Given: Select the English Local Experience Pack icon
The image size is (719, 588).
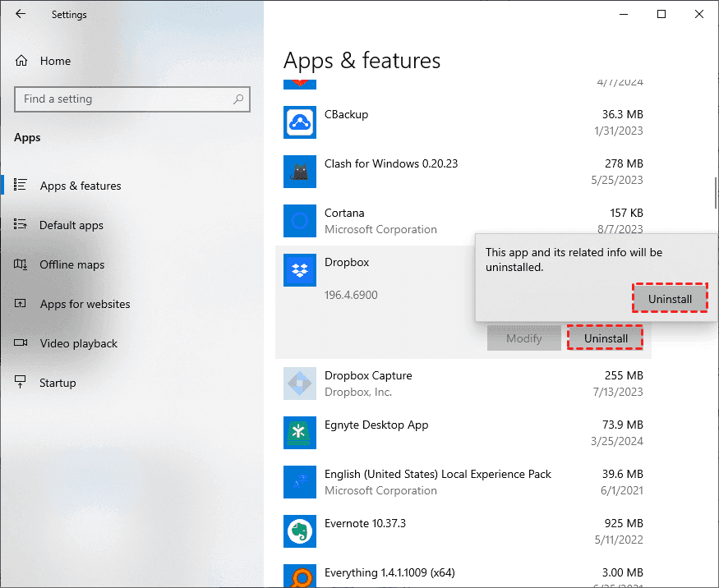Looking at the screenshot, I should [299, 482].
